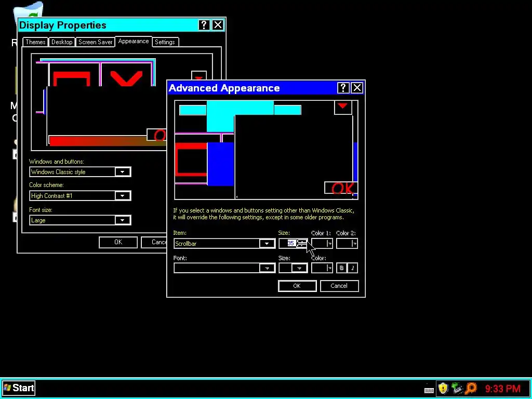532x399 pixels.
Task: Expand the Font size Large dropdown
Action: tap(123, 220)
